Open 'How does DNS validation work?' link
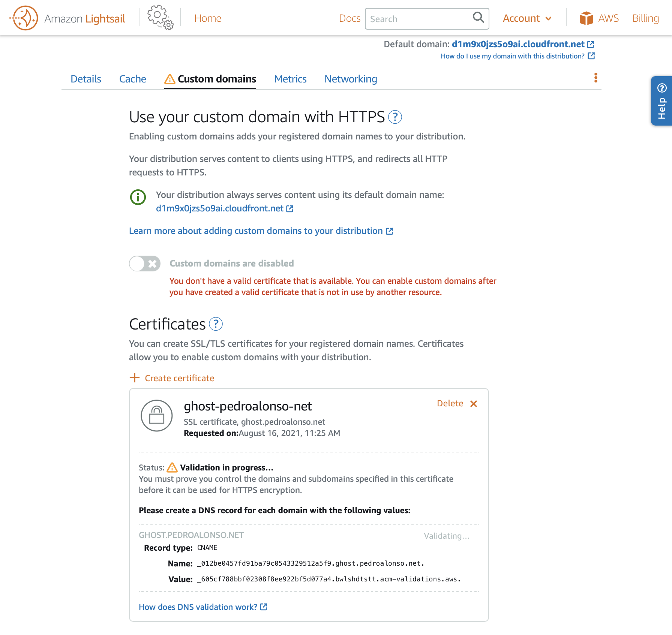The image size is (672, 635). (x=198, y=607)
